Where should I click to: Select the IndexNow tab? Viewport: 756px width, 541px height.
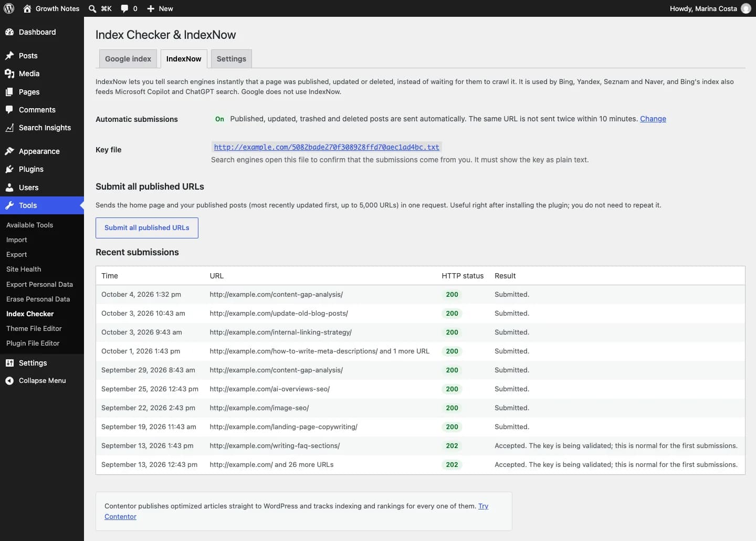pos(184,59)
